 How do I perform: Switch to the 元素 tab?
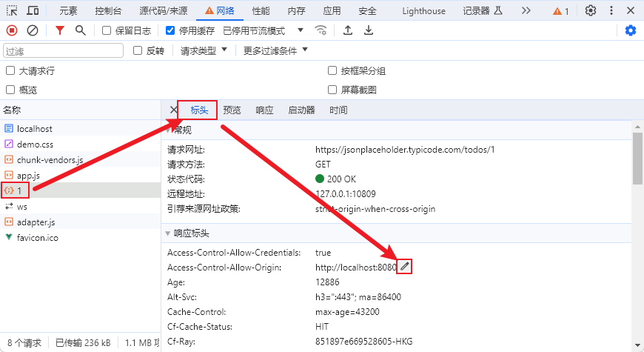(x=68, y=11)
